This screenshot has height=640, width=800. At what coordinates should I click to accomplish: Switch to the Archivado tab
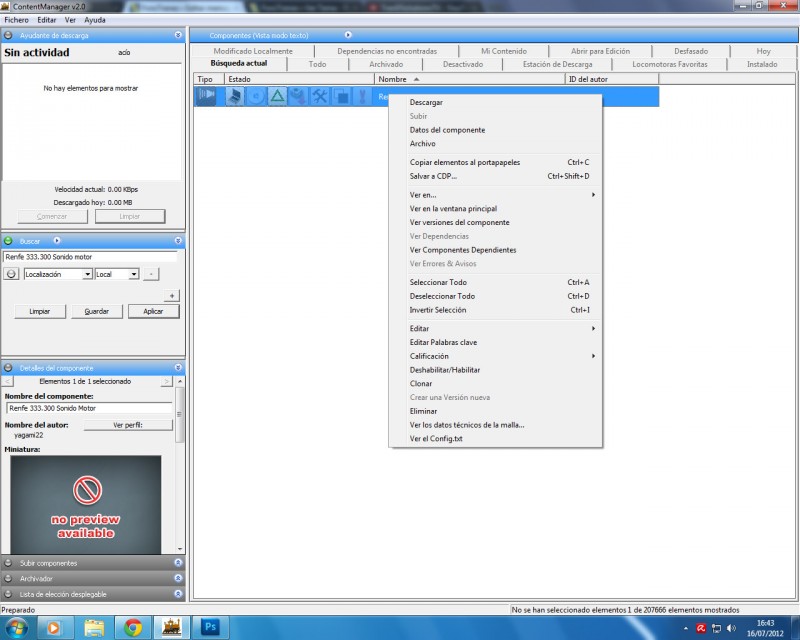click(x=386, y=64)
